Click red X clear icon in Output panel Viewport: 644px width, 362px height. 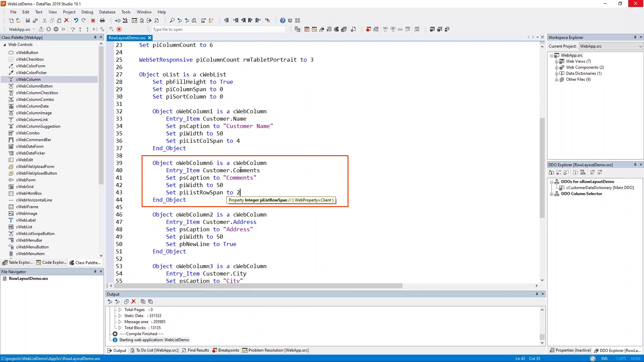133,302
